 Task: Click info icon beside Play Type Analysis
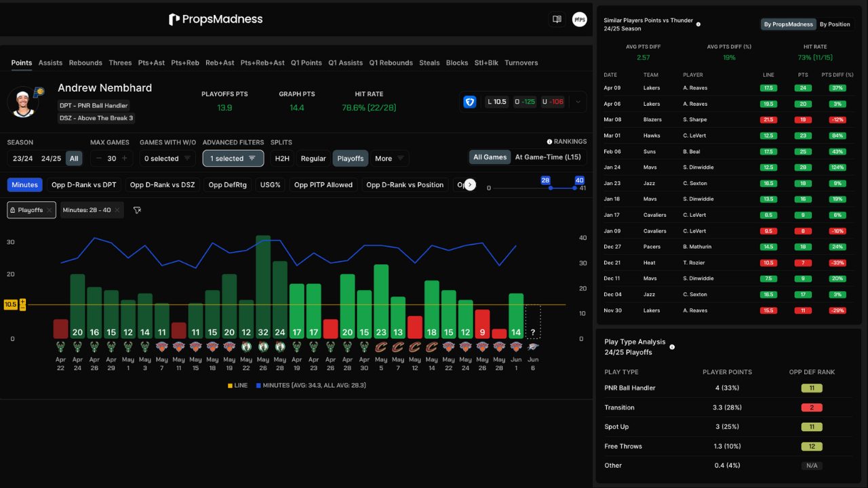(672, 347)
